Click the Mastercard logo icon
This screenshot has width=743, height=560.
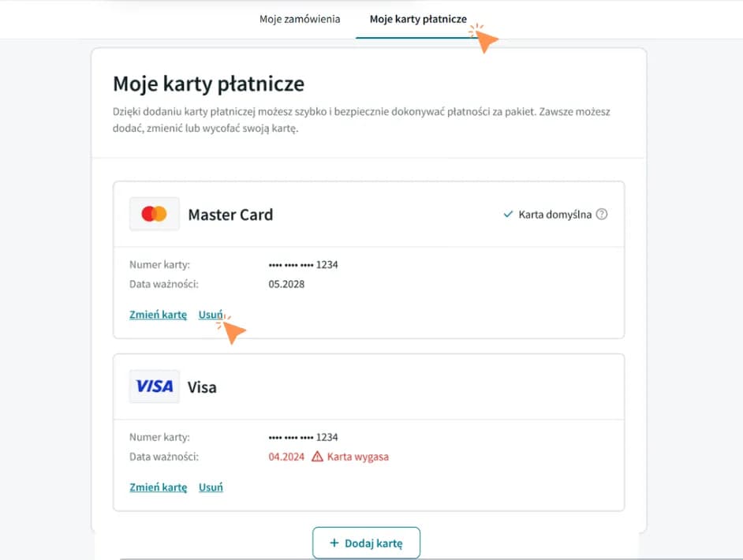click(155, 214)
